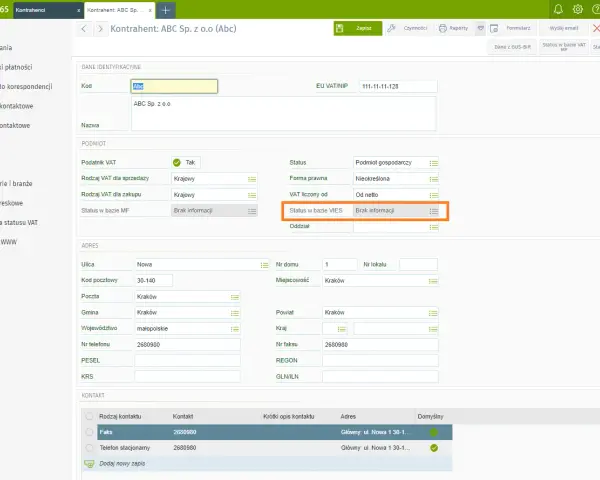
Task: Open the notifications bell icon
Action: click(x=558, y=9)
